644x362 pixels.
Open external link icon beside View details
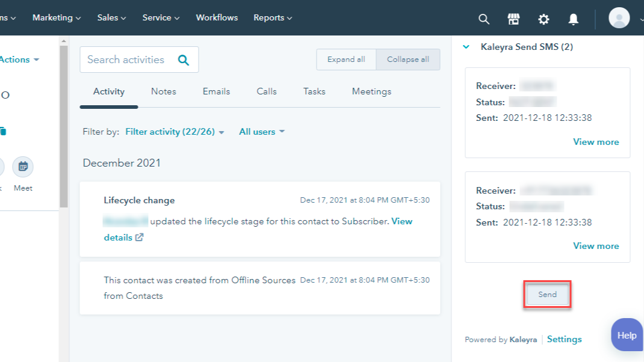click(140, 238)
